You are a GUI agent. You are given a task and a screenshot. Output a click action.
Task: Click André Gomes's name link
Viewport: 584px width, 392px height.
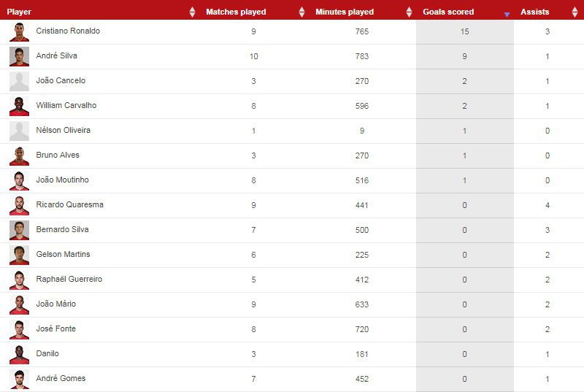tap(61, 378)
